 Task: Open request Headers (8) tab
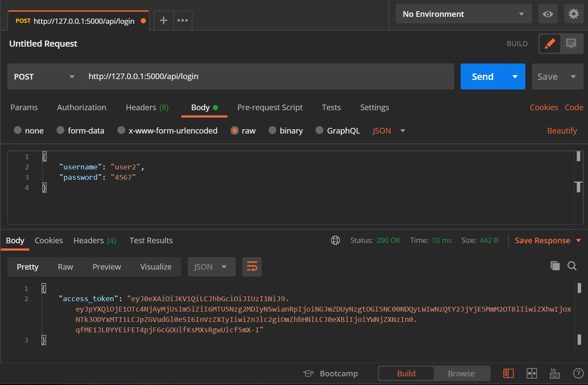[147, 107]
